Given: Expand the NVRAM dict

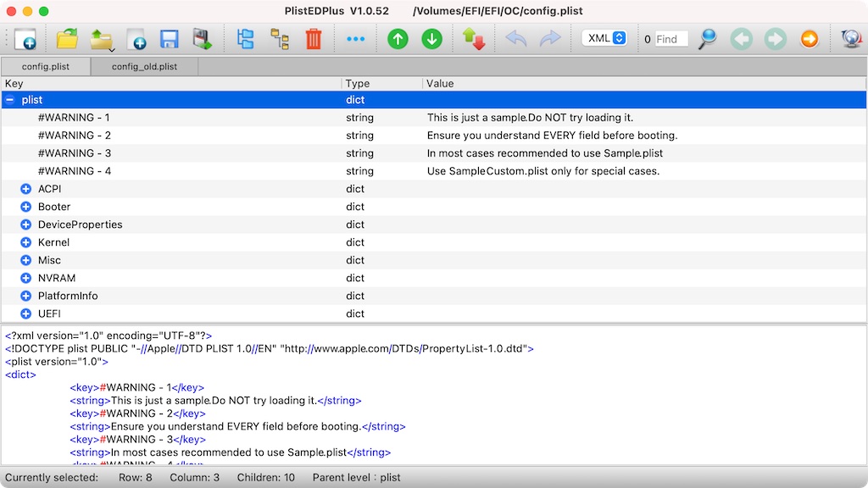Looking at the screenshot, I should tap(26, 278).
